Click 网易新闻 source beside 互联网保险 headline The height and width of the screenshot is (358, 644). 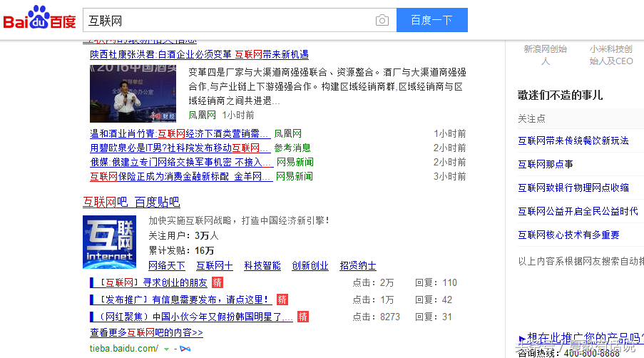[x=295, y=177]
